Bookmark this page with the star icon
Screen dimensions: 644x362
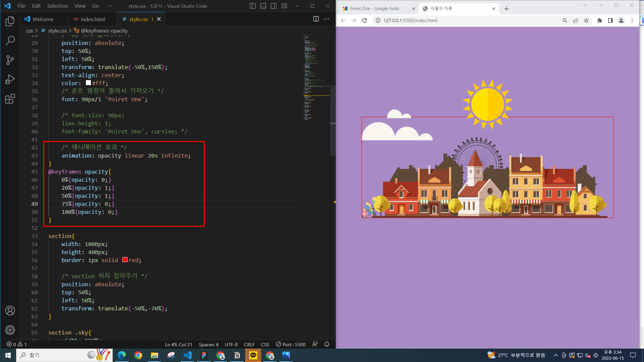[x=586, y=20]
